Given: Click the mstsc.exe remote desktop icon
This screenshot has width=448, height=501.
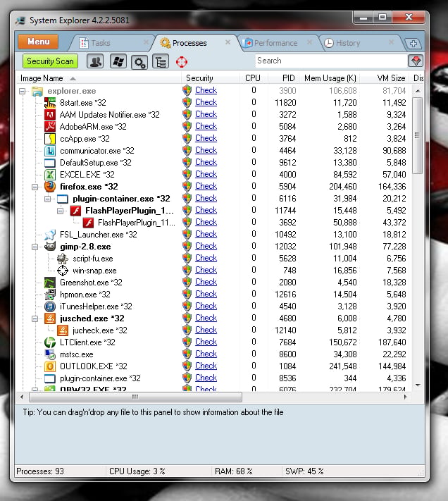Looking at the screenshot, I should pyautogui.click(x=50, y=354).
